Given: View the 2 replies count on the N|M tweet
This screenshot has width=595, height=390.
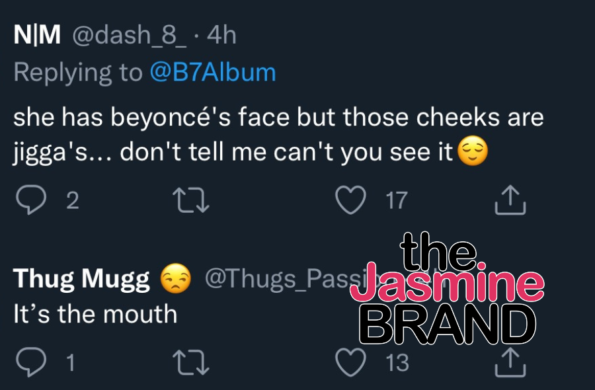Looking at the screenshot, I should point(72,200).
